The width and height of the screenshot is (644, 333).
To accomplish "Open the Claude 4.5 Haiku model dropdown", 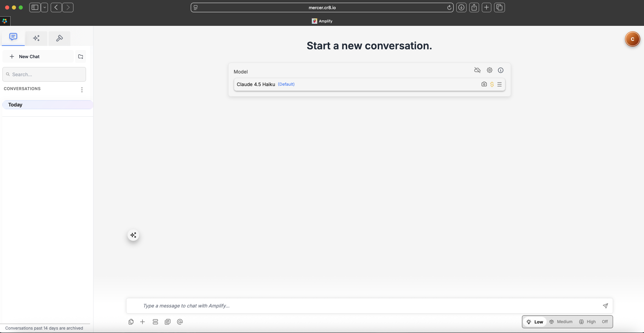I will tap(369, 84).
